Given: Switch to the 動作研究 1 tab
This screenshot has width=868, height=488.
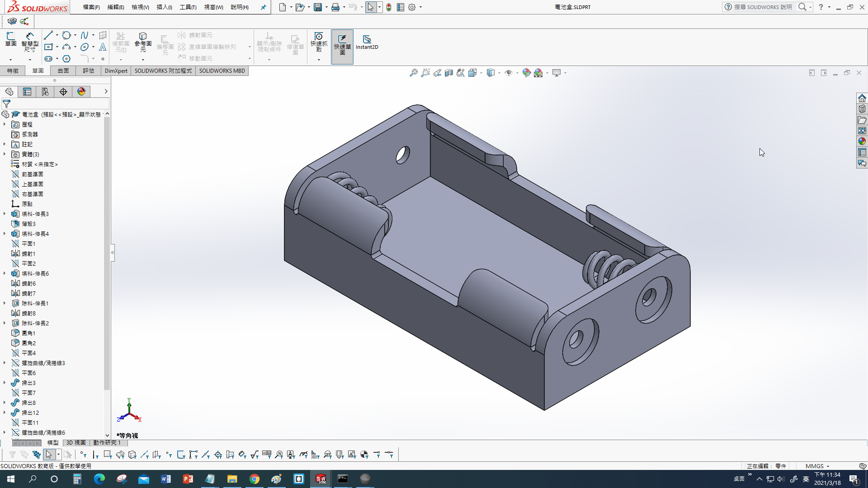Looking at the screenshot, I should [x=107, y=443].
